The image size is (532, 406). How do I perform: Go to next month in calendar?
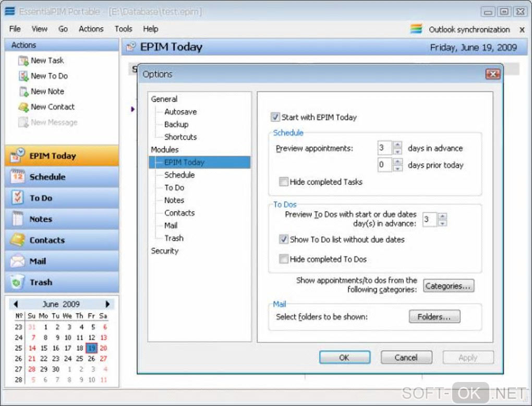point(107,304)
